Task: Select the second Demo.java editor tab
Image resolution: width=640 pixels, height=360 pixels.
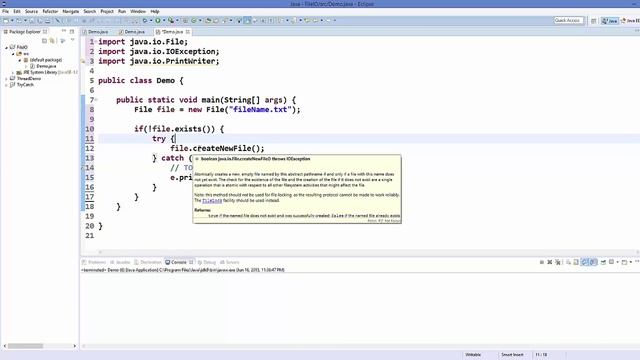Action: (x=132, y=32)
